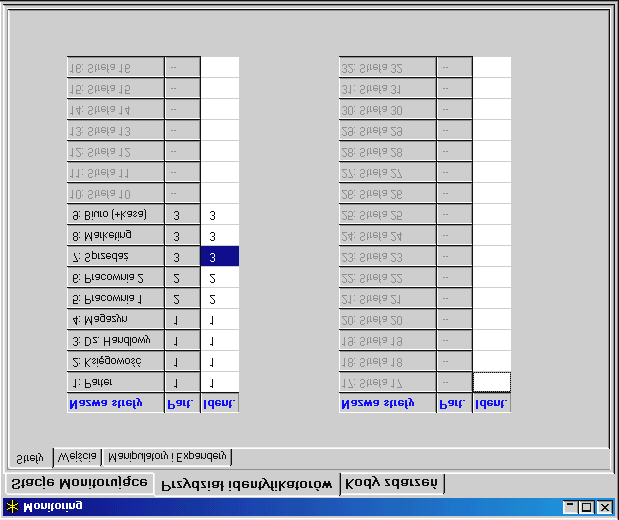Minimize the Monitoring window
The image size is (619, 520).
[570, 507]
